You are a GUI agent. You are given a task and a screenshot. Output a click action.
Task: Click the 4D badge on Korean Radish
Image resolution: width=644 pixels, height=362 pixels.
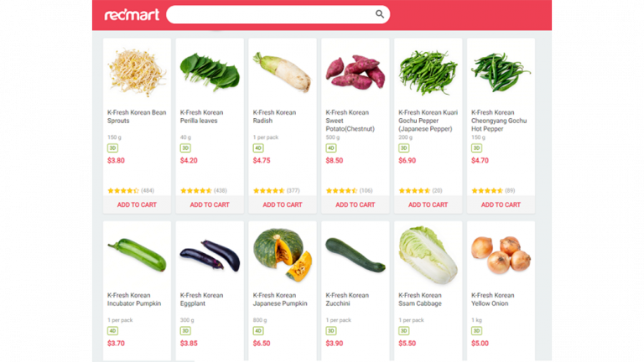coord(258,148)
